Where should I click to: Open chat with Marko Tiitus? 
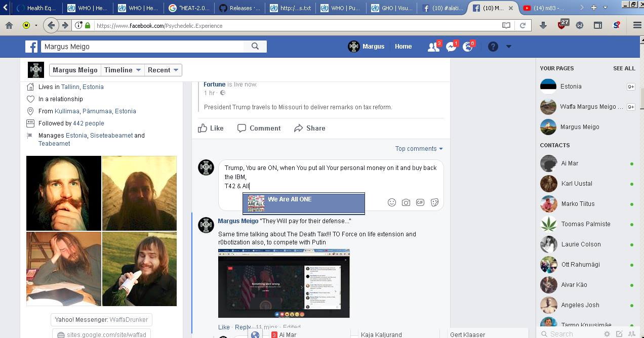[x=587, y=204]
